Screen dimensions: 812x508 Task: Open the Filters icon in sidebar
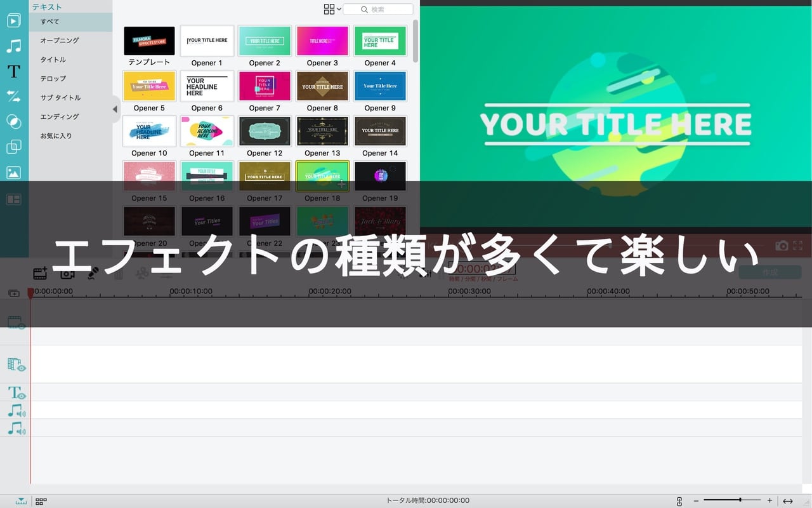click(13, 122)
